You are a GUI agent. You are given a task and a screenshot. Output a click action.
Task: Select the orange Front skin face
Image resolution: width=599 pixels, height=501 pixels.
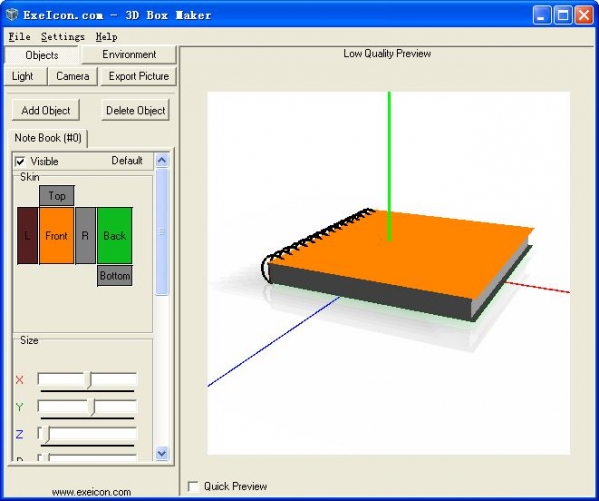coord(57,235)
